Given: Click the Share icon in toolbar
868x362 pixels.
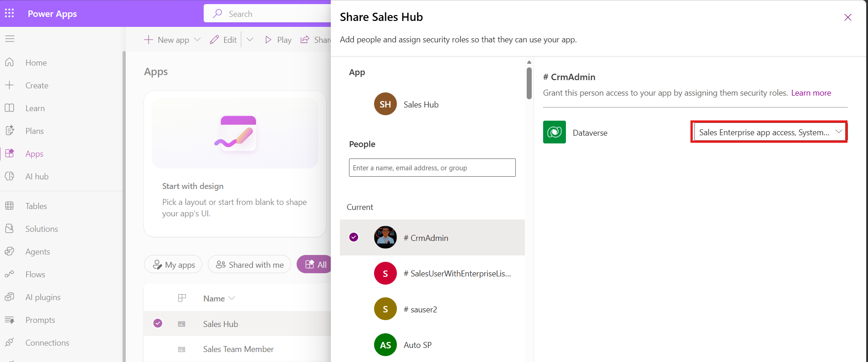Looking at the screenshot, I should pyautogui.click(x=305, y=40).
